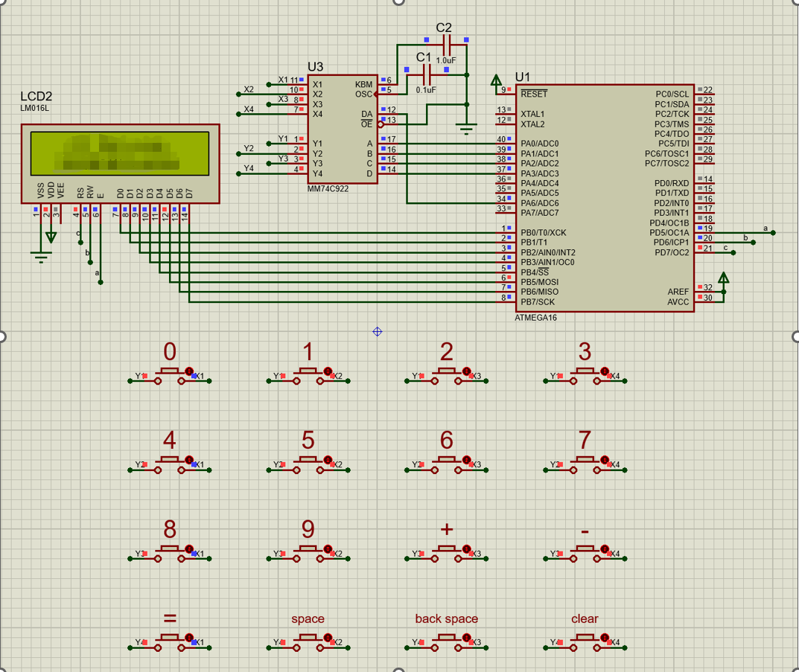Select the ground symbol below the capacitors

pyautogui.click(x=466, y=128)
